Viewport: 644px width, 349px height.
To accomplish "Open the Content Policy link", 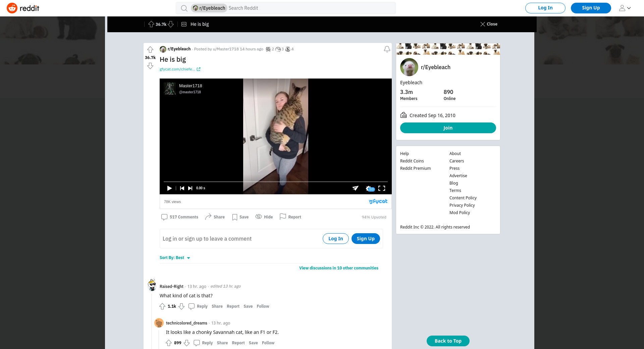I will pyautogui.click(x=463, y=198).
